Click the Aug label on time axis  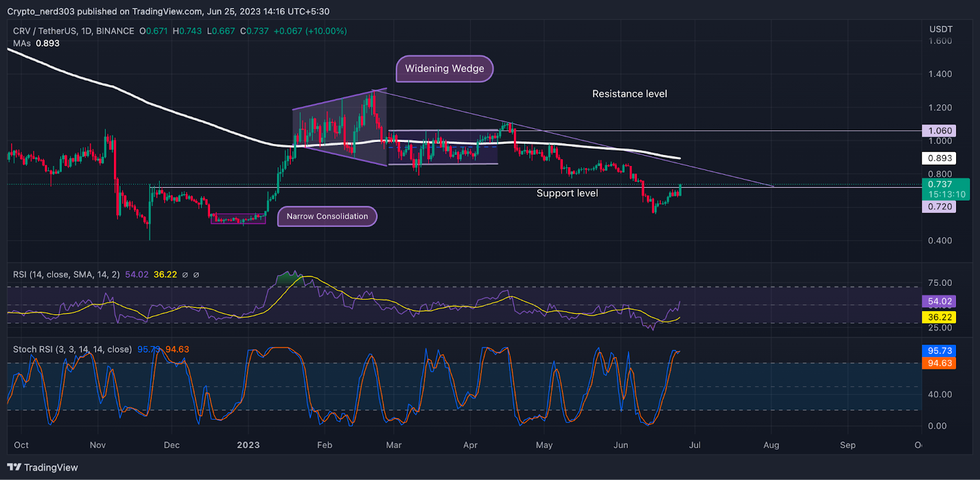(x=771, y=445)
